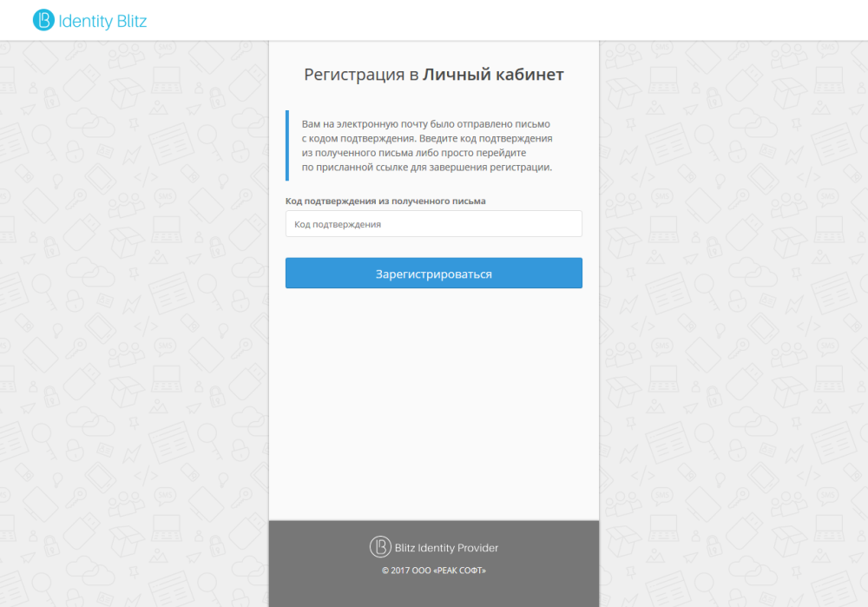
Task: Click the word "Регистрация" in the page heading
Action: [354, 75]
